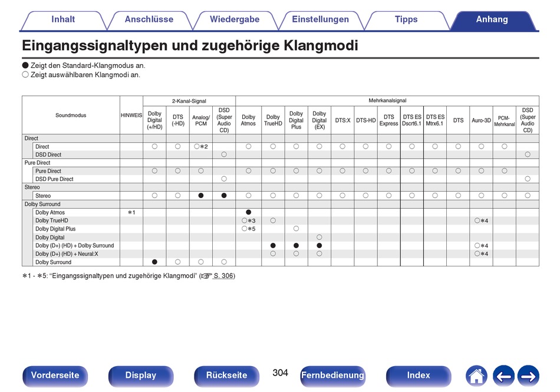560x392 pixels.
Task: Click the *1 note in HINWEIS column
Action: (x=131, y=212)
